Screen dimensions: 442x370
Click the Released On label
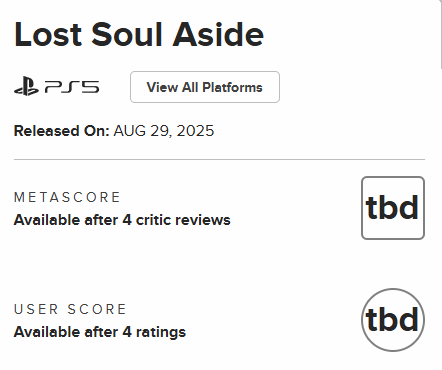pyautogui.click(x=62, y=131)
